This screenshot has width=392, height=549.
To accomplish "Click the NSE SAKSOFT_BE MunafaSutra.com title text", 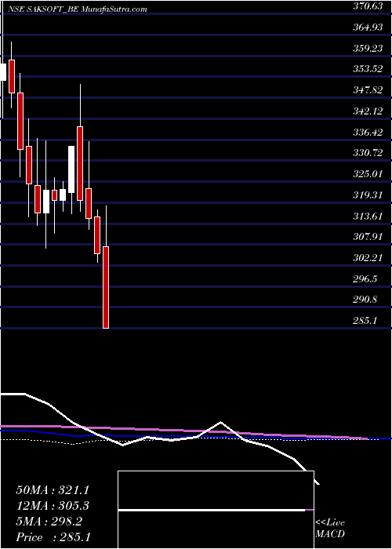I will click(77, 9).
